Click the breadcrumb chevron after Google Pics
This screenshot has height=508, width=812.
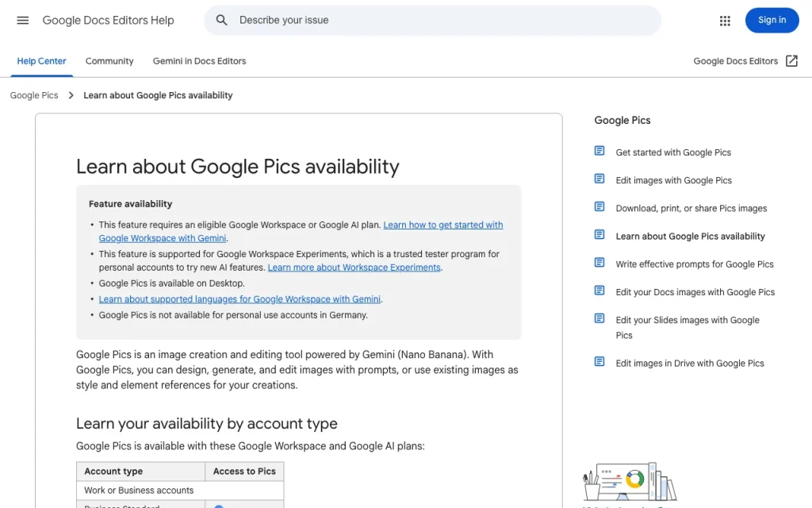tap(71, 95)
